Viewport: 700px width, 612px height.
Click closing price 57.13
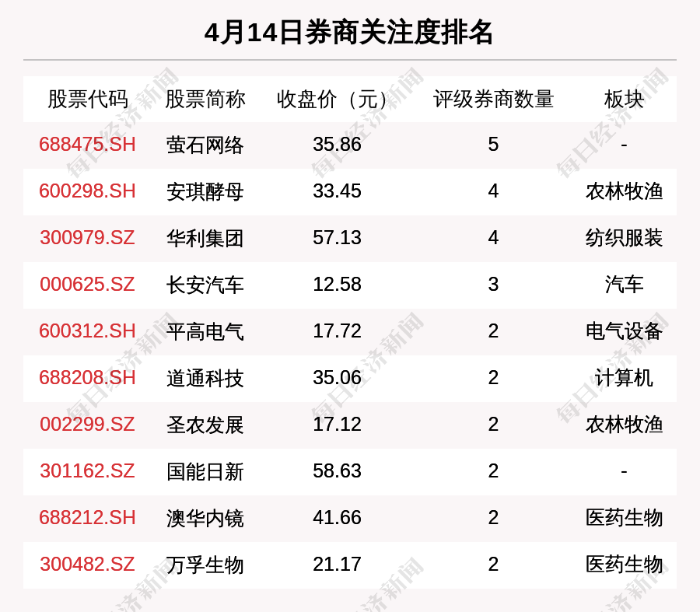tap(337, 237)
